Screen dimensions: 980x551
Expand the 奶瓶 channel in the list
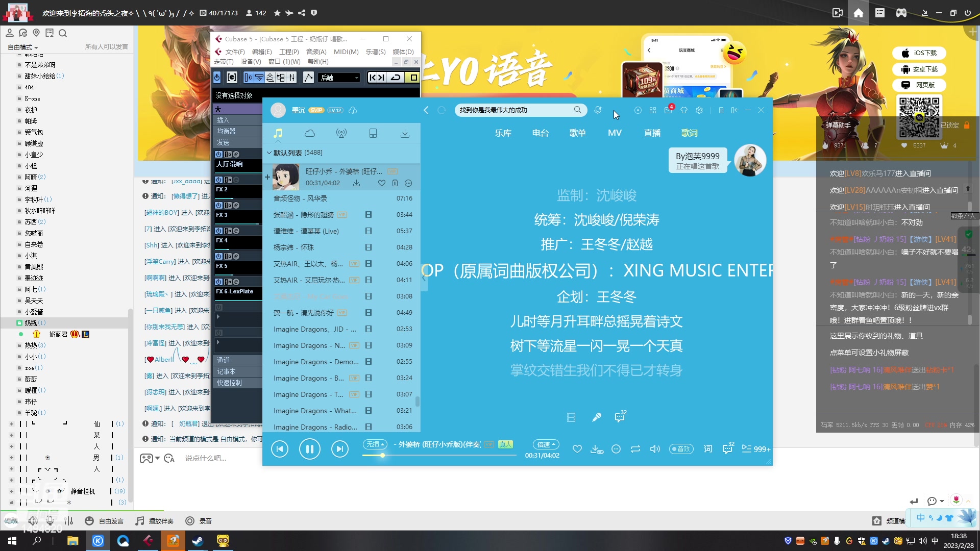19,323
